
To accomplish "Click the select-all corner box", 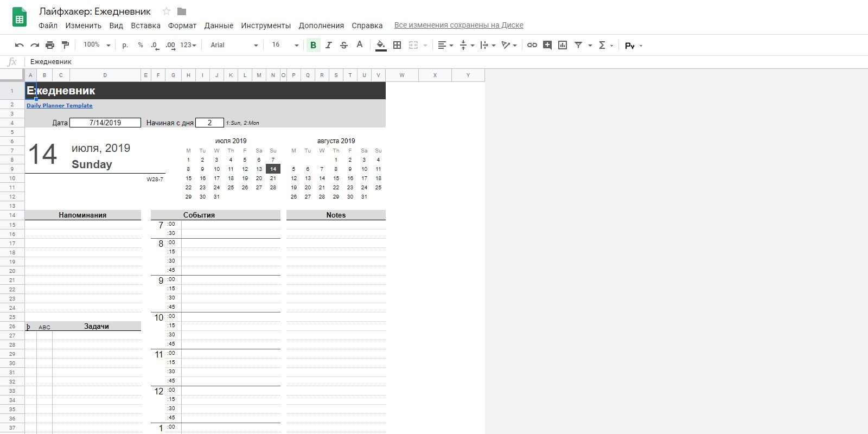I will (x=12, y=75).
